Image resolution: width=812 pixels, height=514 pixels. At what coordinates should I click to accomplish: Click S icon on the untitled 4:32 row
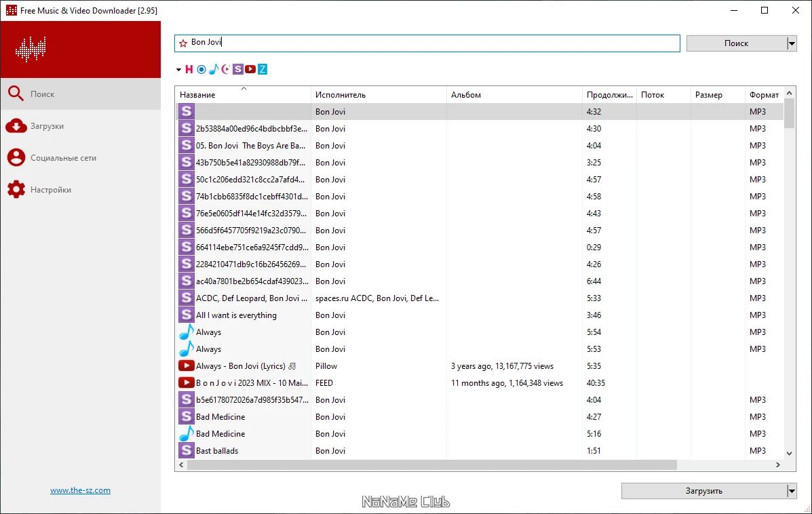point(187,111)
